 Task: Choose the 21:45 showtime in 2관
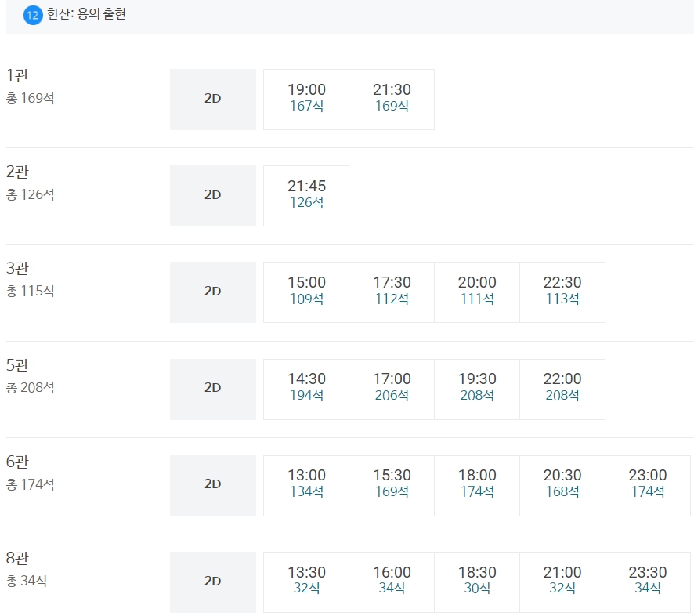306,196
